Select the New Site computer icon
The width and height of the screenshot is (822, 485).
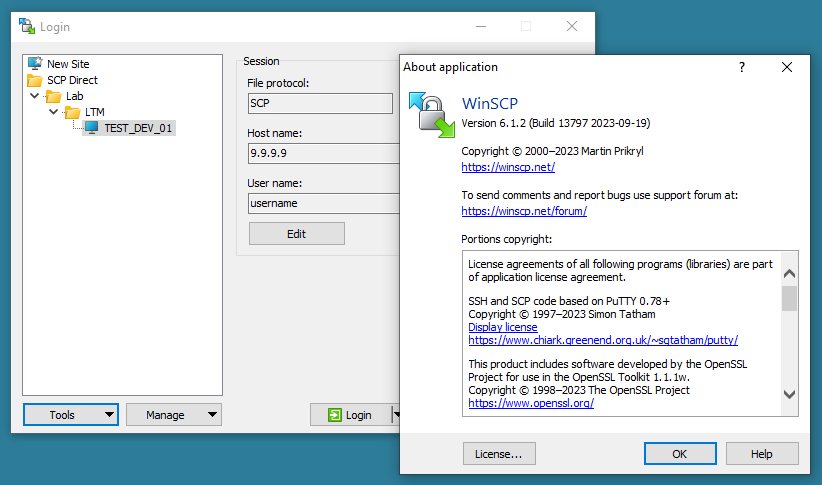click(35, 64)
